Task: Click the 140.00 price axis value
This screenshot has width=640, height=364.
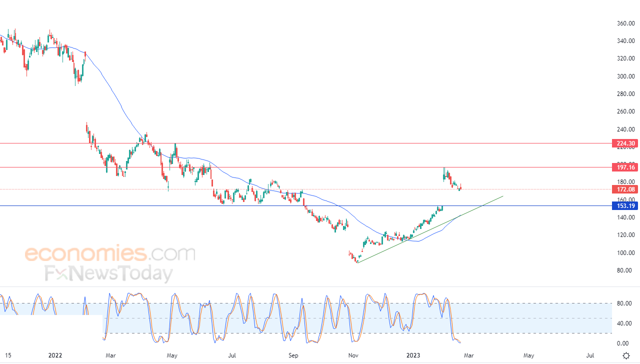Action: pos(626,217)
